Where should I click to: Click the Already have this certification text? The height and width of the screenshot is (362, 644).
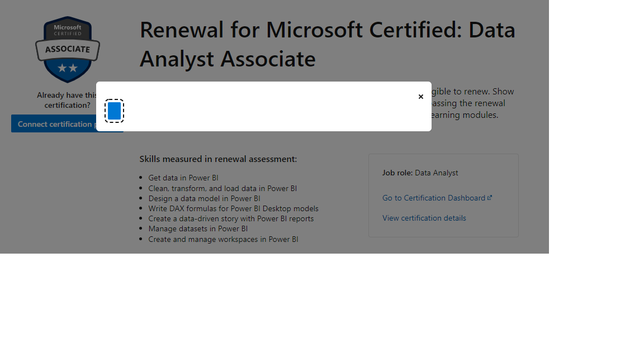[x=67, y=100]
